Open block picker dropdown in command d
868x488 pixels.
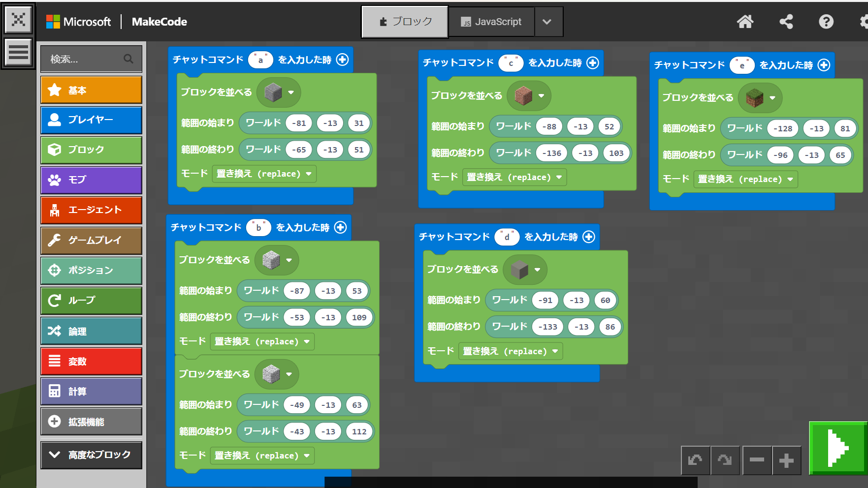pyautogui.click(x=525, y=270)
